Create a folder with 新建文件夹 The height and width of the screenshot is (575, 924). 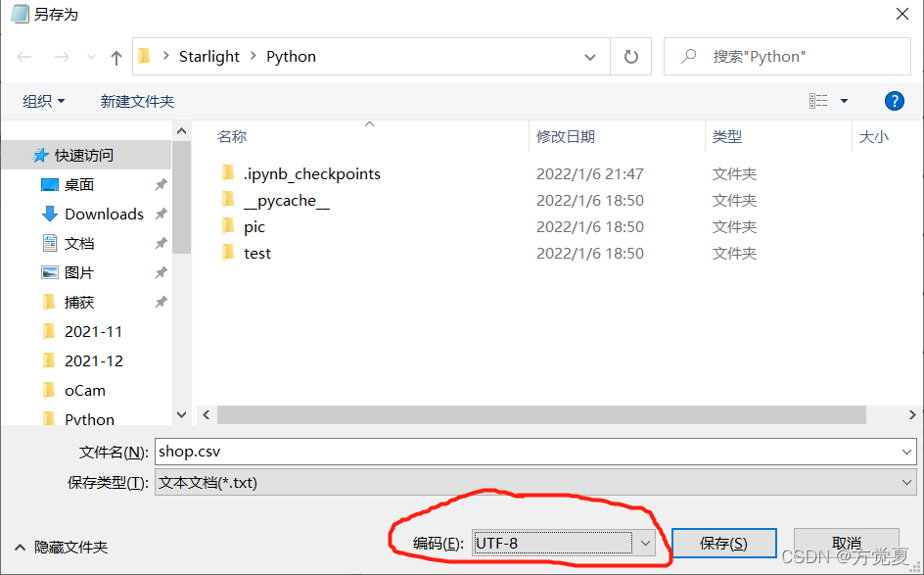pos(137,102)
